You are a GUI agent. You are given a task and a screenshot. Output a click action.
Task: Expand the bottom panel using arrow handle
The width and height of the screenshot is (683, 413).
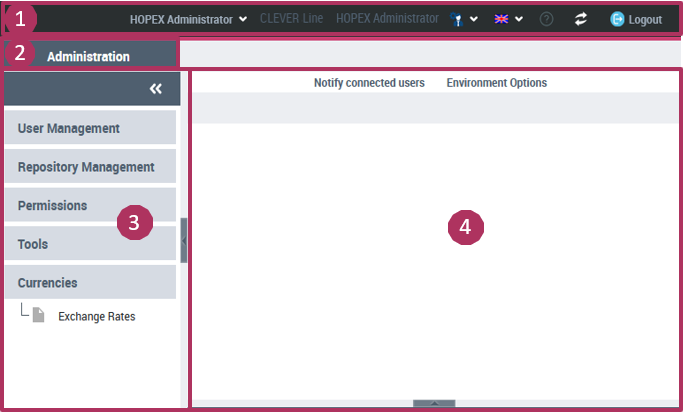click(x=434, y=404)
